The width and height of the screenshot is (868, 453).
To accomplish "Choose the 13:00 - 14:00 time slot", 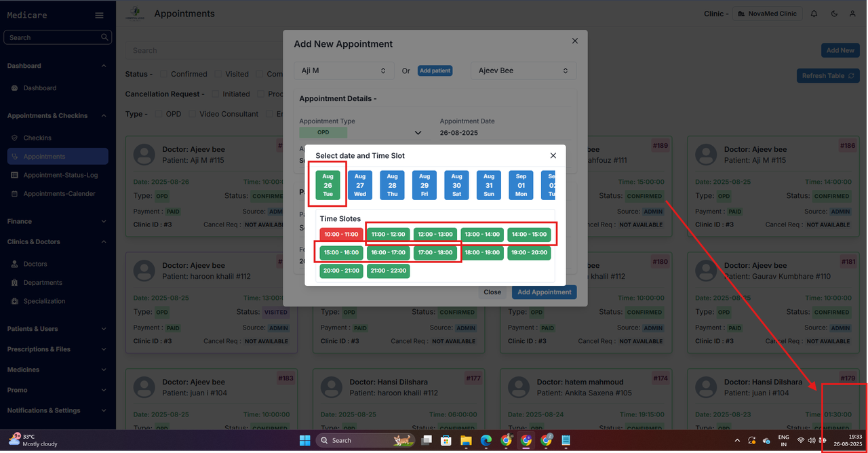I will pos(482,235).
